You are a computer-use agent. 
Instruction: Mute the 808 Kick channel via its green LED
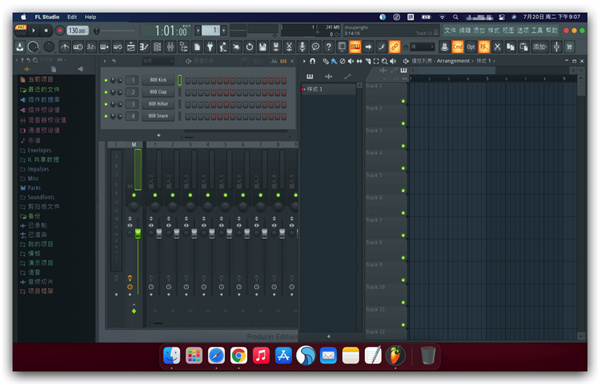pos(106,80)
